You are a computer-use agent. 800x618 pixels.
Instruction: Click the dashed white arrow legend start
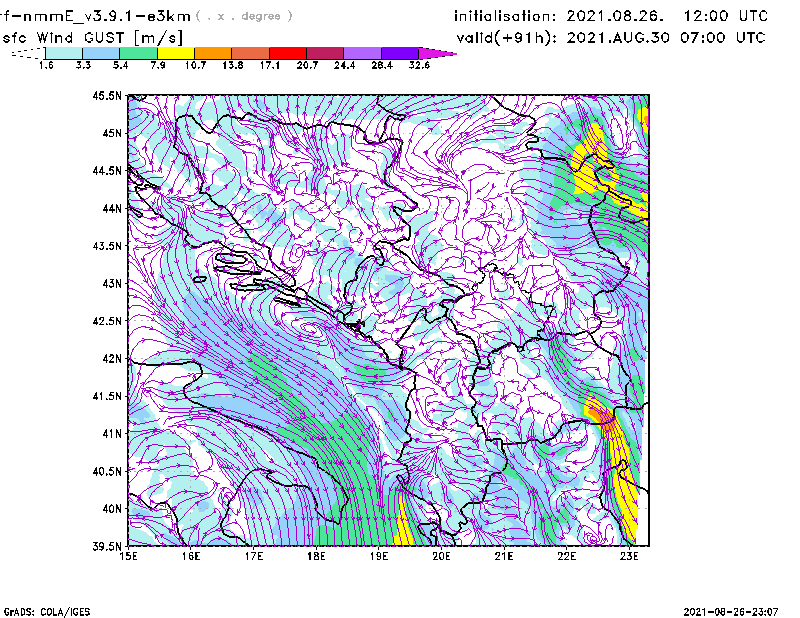(28, 53)
